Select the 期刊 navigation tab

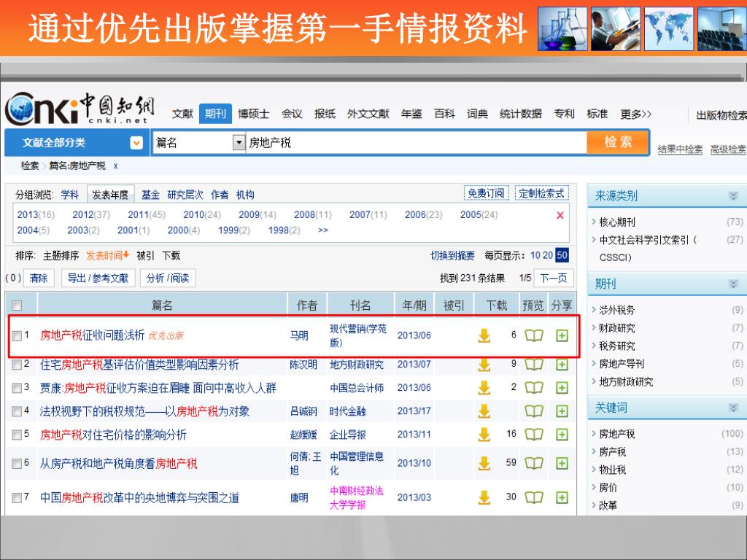pyautogui.click(x=215, y=114)
